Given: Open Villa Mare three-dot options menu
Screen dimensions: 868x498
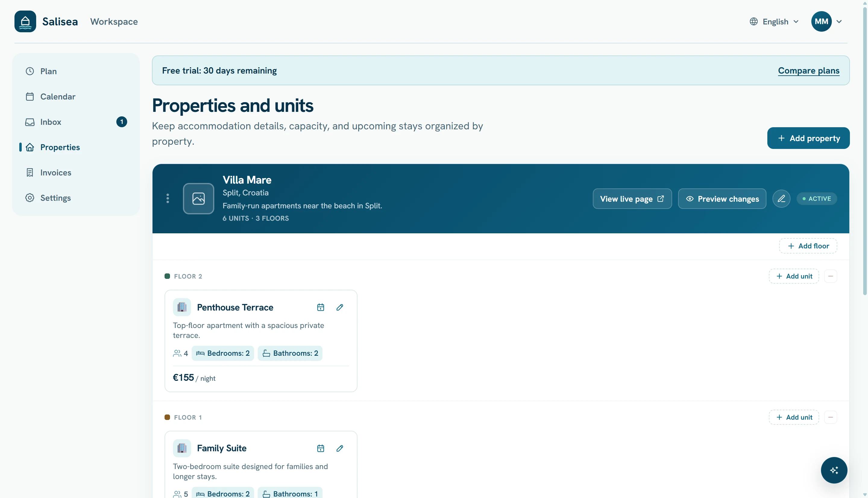Looking at the screenshot, I should click(x=168, y=198).
